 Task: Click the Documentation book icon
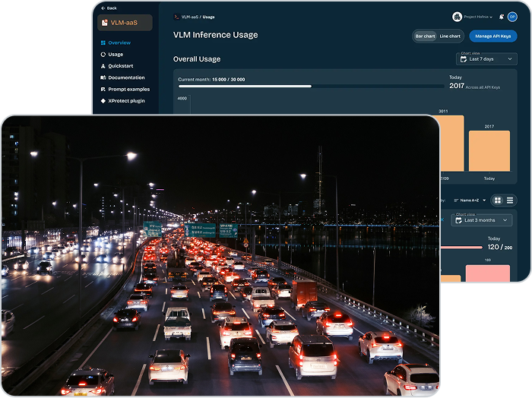pyautogui.click(x=103, y=77)
